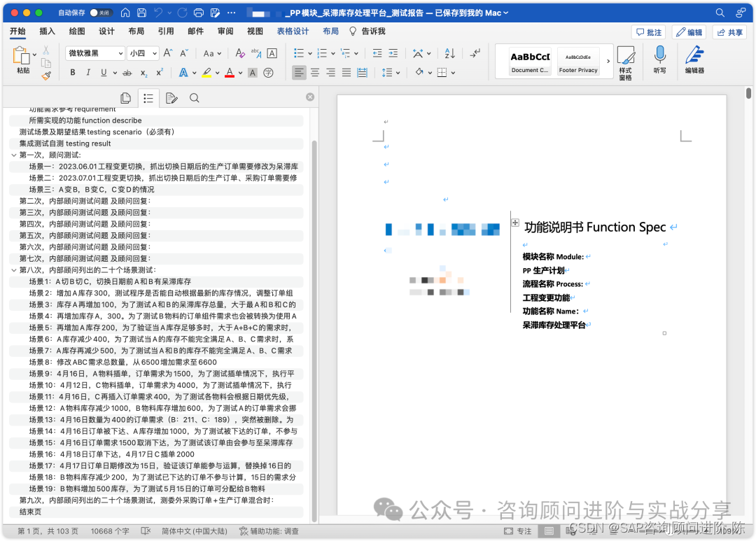This screenshot has height=541, width=756.
Task: Collapse the 第八次 heading in outline
Action: [13, 270]
